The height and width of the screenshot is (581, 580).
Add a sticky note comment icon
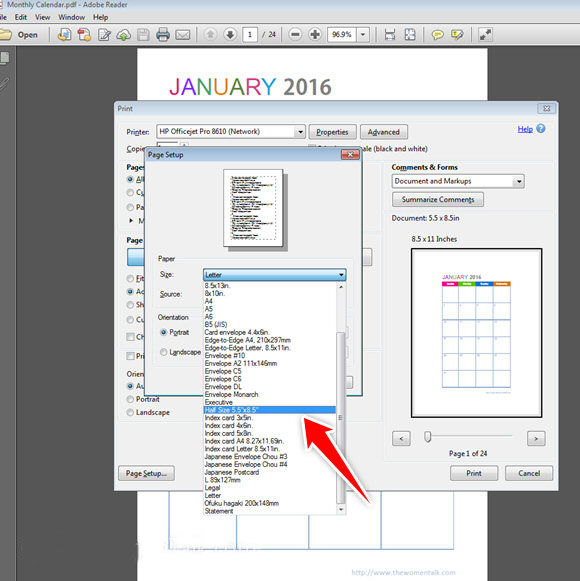pos(438,35)
